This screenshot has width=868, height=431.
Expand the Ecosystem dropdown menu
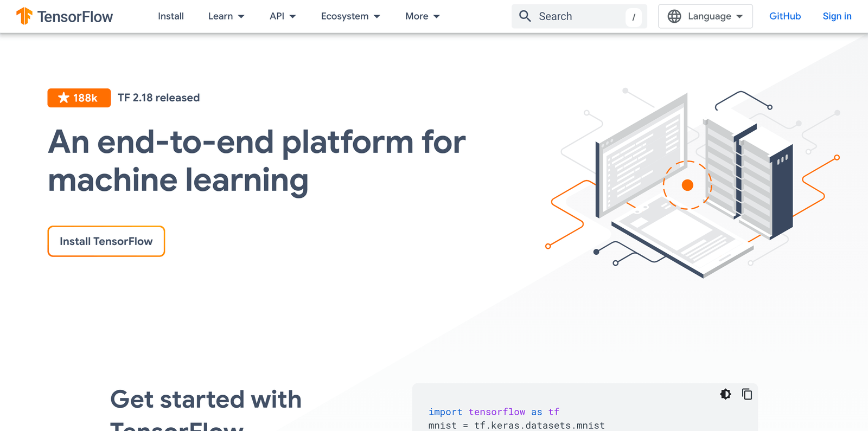pyautogui.click(x=350, y=16)
